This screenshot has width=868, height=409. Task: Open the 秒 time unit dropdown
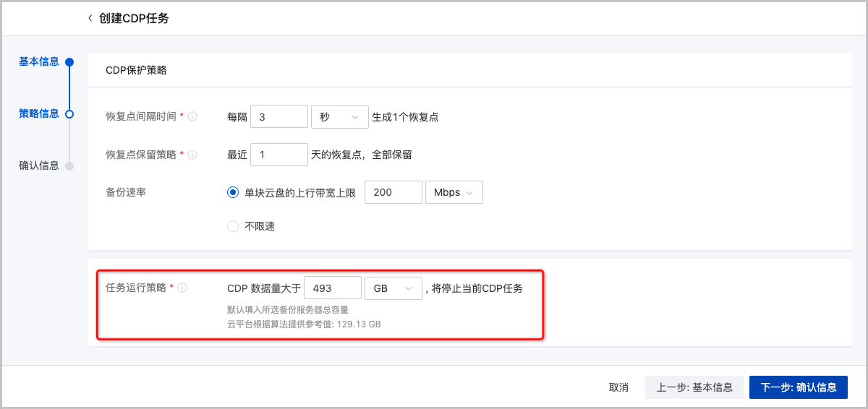click(339, 117)
